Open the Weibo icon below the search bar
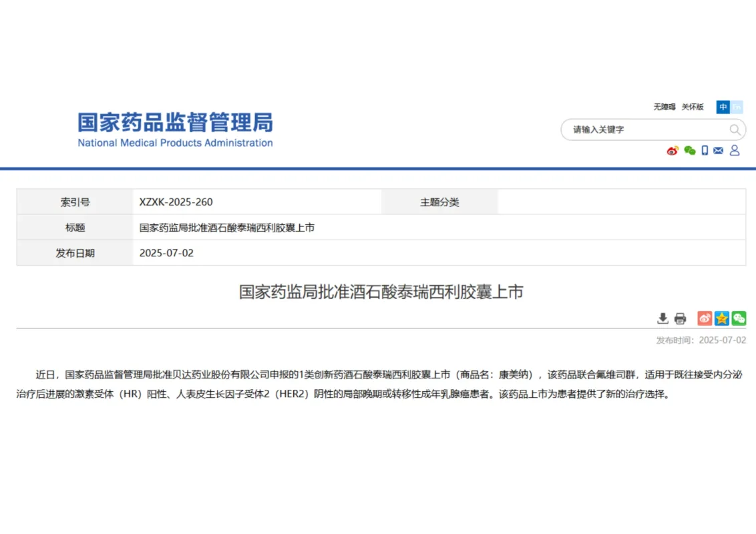Screen dimensions: 756x534 tap(673, 151)
